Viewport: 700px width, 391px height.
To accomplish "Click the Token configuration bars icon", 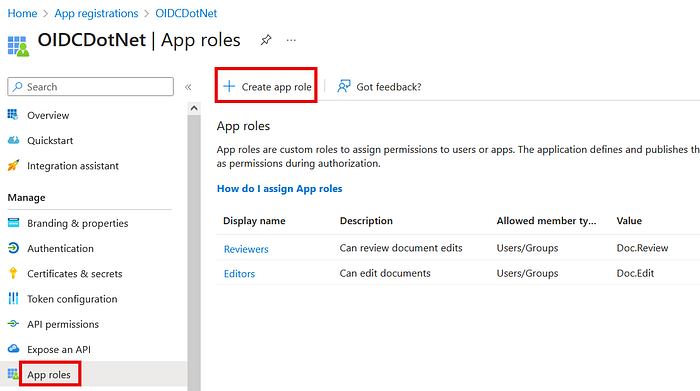I will [13, 298].
